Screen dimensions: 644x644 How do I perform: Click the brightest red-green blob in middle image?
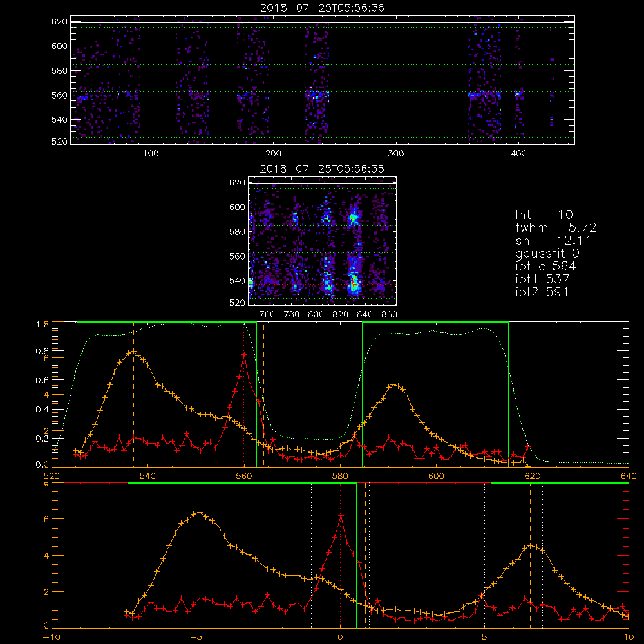click(354, 283)
